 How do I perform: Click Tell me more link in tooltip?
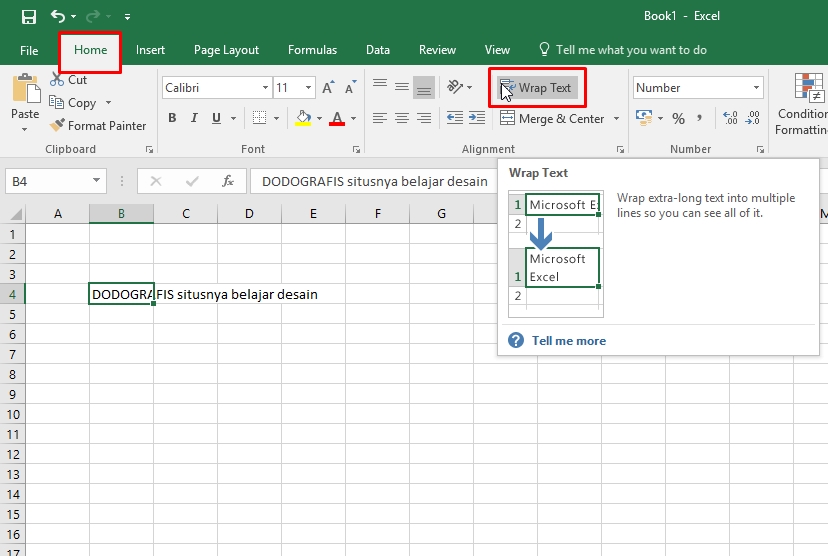568,341
